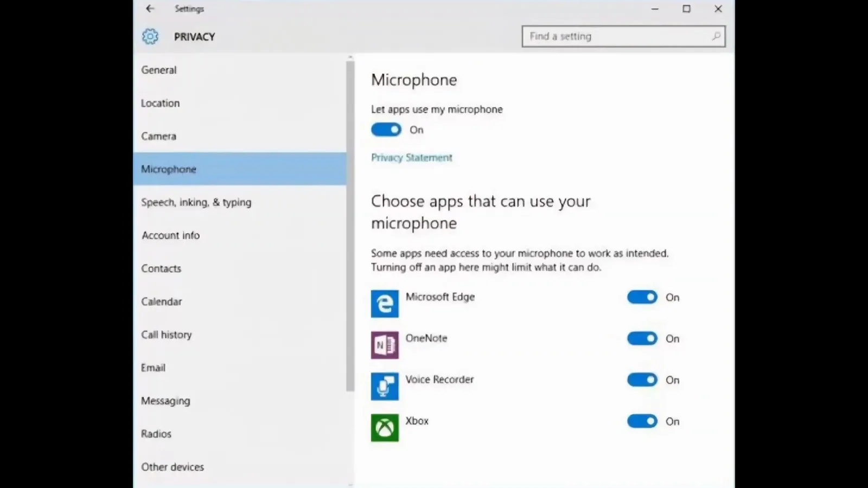Open Email privacy settings
Viewport: 868px width, 488px height.
(240, 368)
